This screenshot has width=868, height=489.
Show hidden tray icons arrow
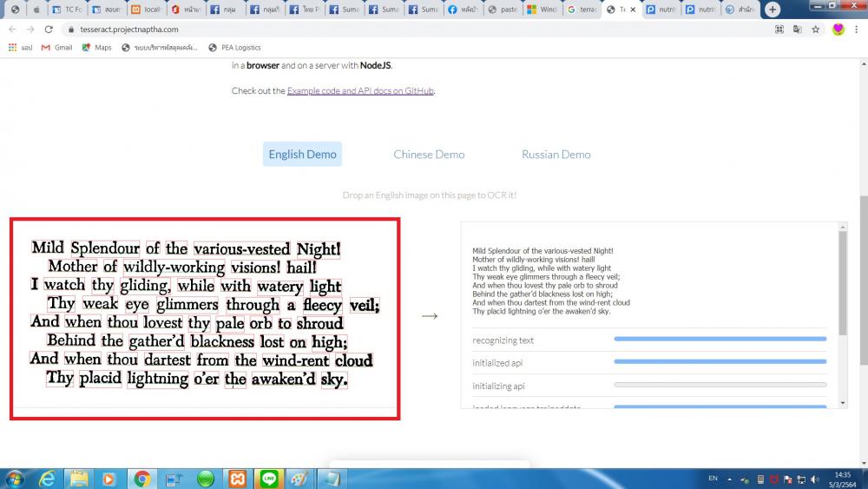[x=730, y=479]
